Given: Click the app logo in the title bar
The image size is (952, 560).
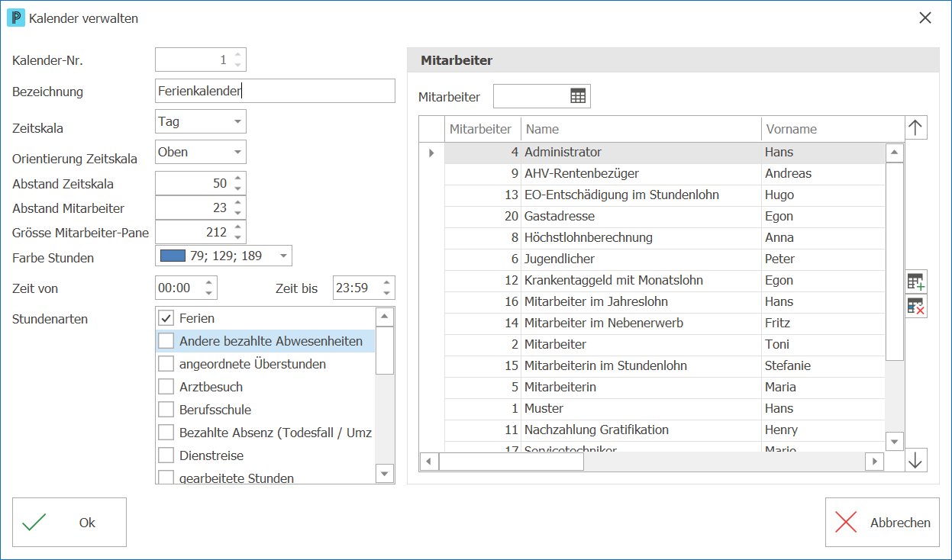Looking at the screenshot, I should [16, 18].
